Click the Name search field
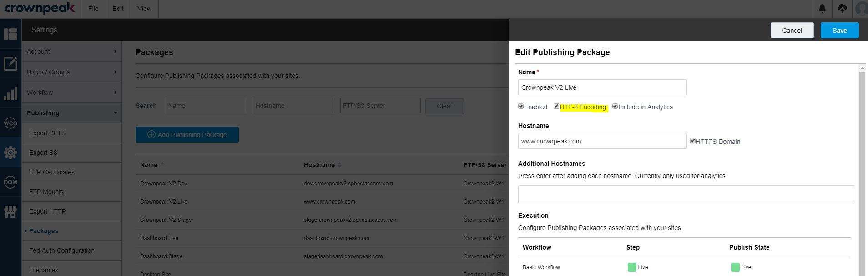868x276 pixels. coord(206,106)
